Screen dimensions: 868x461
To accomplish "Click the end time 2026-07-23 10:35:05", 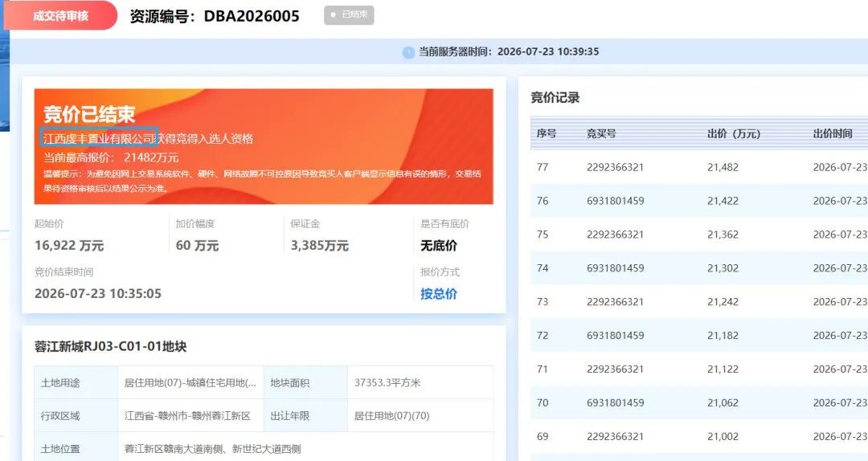I will (98, 293).
